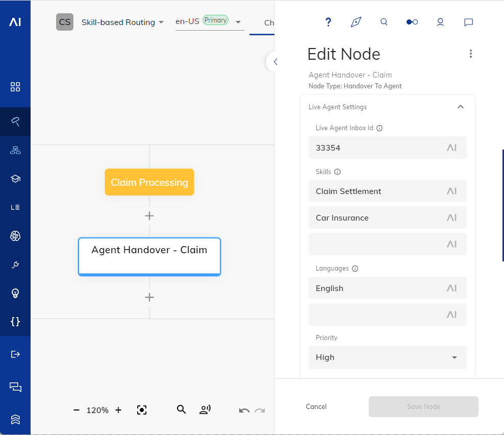Collapse the Live Agent Settings section
The image size is (504, 435).
coord(460,107)
